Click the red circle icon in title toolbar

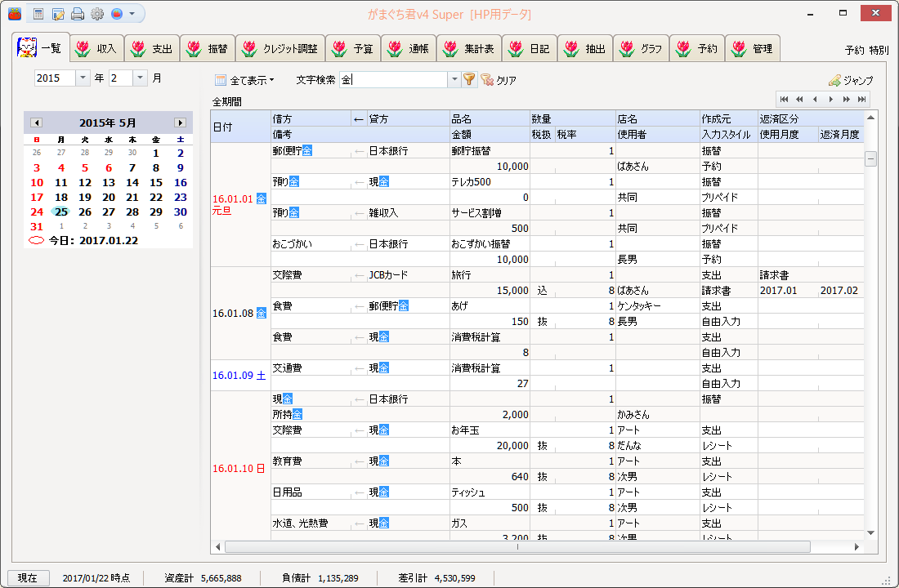click(x=117, y=14)
